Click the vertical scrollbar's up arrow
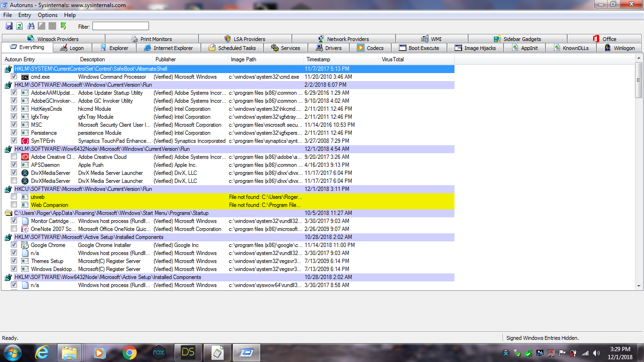Viewport: 644px width, 362px height. pyautogui.click(x=639, y=59)
